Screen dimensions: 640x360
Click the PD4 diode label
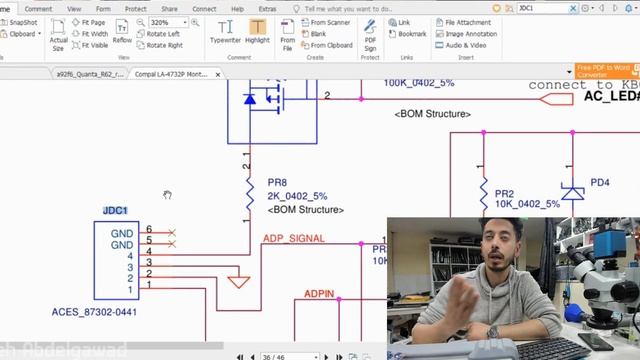click(x=600, y=182)
